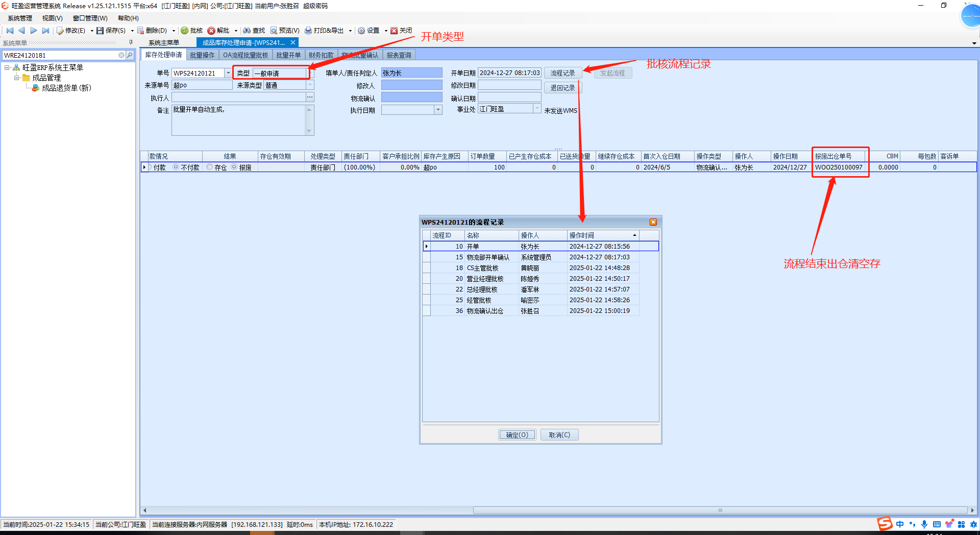
Task: Click the 删除(D) delete toolbar icon
Action: [x=140, y=31]
